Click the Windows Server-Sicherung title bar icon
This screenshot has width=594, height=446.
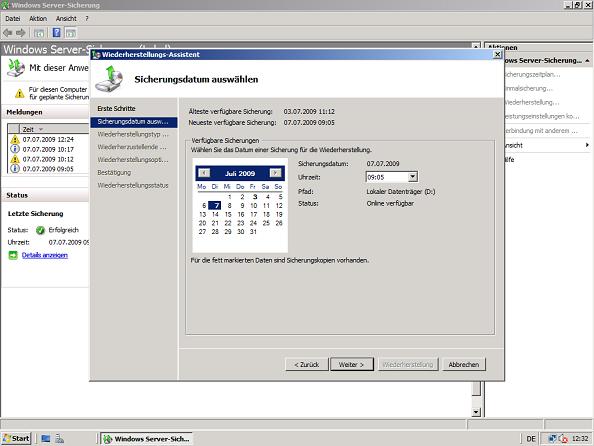5,5
